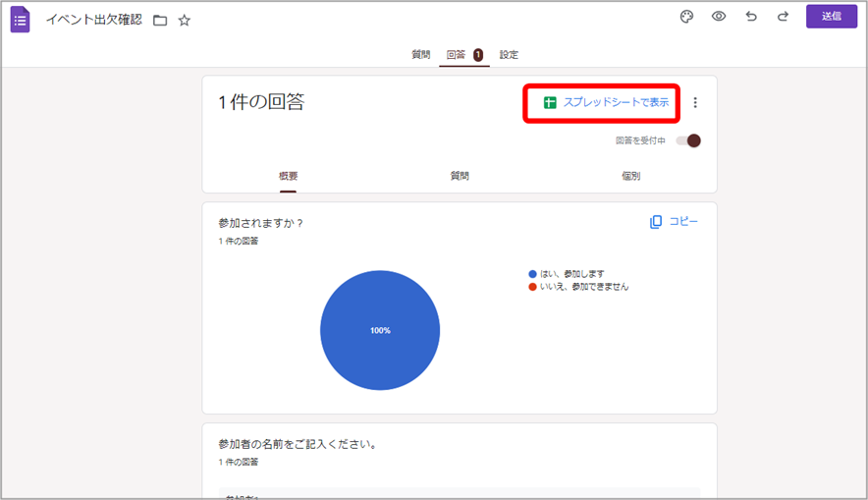Click スプレッドシートで表示 link
This screenshot has width=868, height=500.
point(606,102)
